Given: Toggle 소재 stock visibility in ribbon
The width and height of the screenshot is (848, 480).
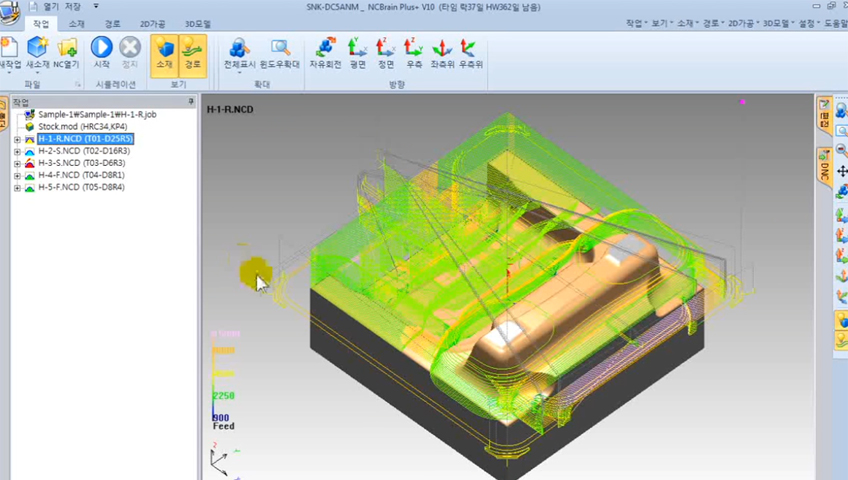Looking at the screenshot, I should click(164, 47).
